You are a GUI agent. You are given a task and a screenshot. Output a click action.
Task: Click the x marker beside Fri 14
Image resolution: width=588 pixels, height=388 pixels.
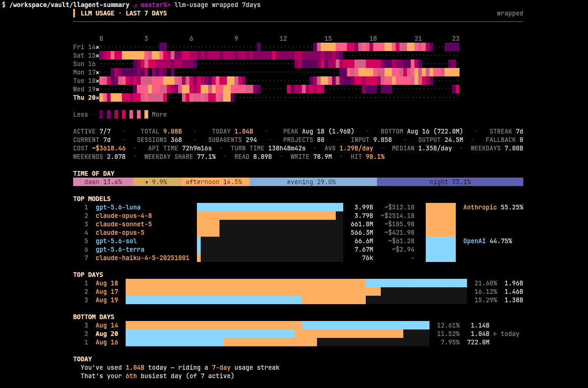click(98, 47)
